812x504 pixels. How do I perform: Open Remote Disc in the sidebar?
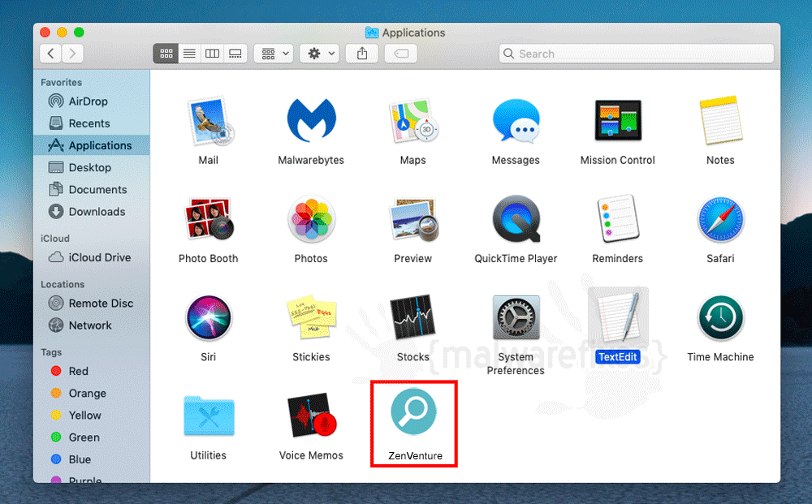tap(91, 304)
